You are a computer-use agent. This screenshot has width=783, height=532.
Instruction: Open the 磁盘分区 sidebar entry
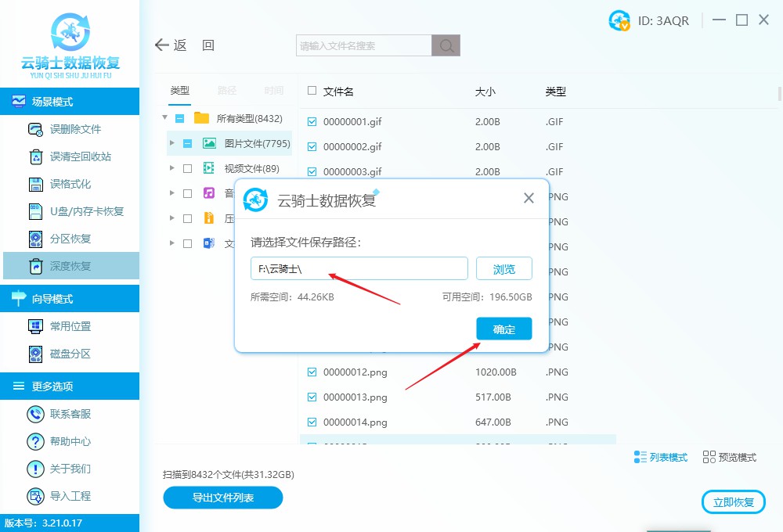[x=70, y=354]
